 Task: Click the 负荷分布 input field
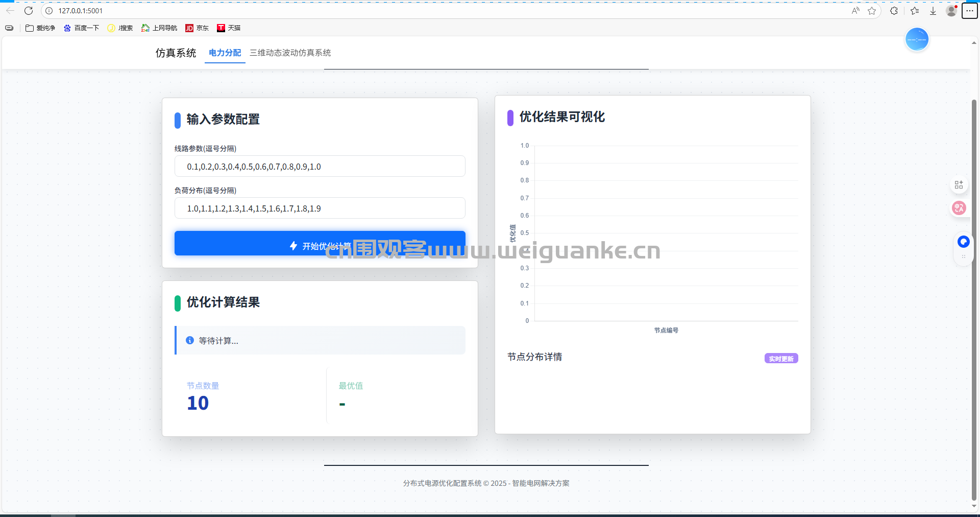[320, 208]
